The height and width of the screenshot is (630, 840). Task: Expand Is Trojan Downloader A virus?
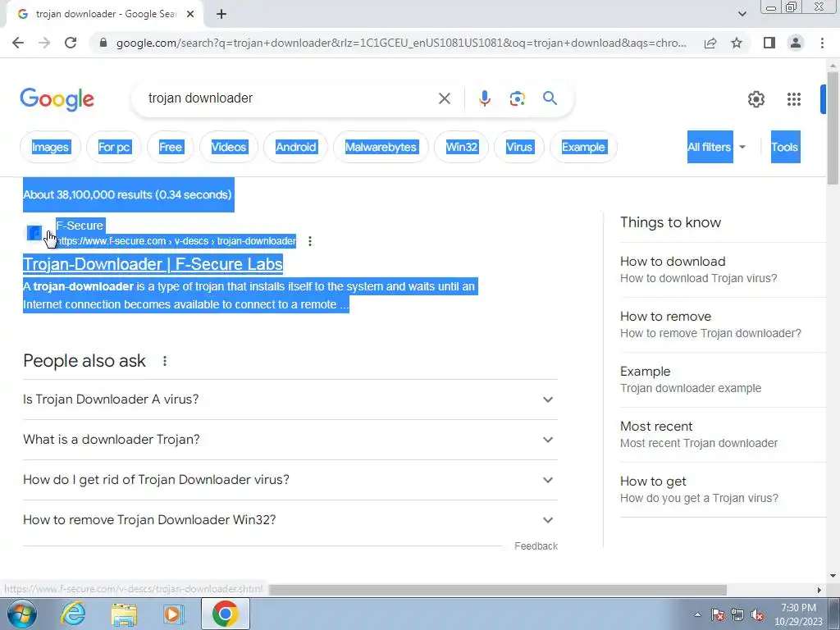(x=290, y=399)
